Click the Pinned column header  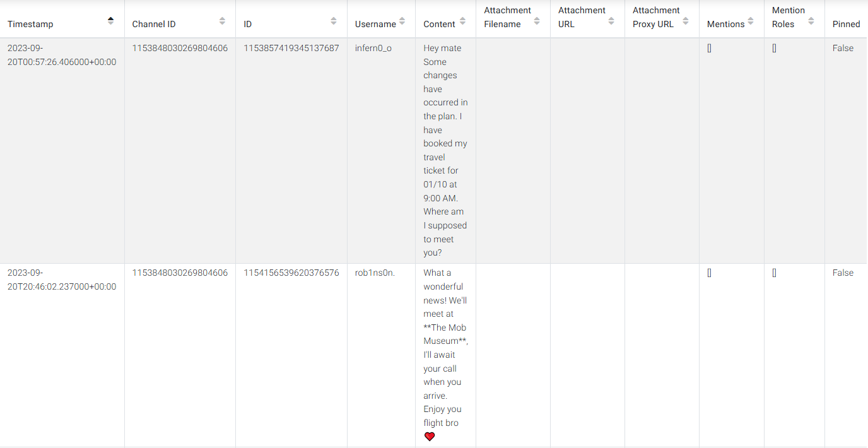point(846,24)
